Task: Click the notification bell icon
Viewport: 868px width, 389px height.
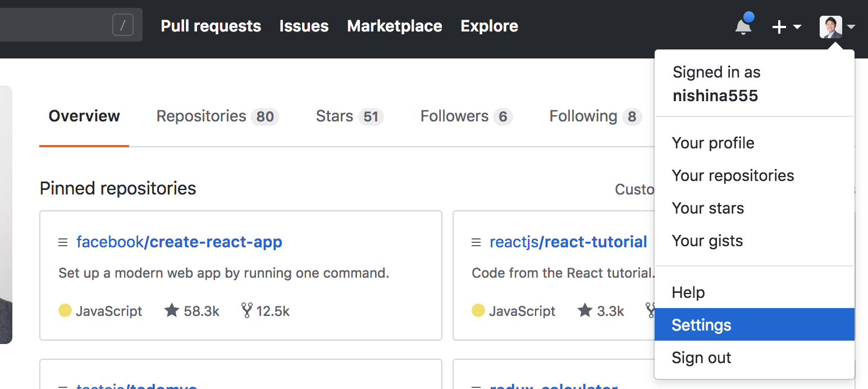Action: click(743, 25)
